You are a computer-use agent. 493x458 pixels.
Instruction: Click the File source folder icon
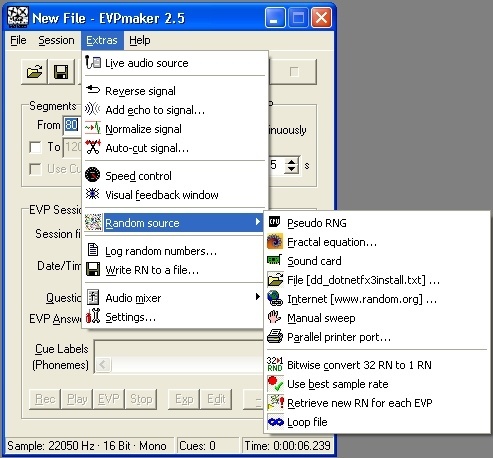coord(275,279)
